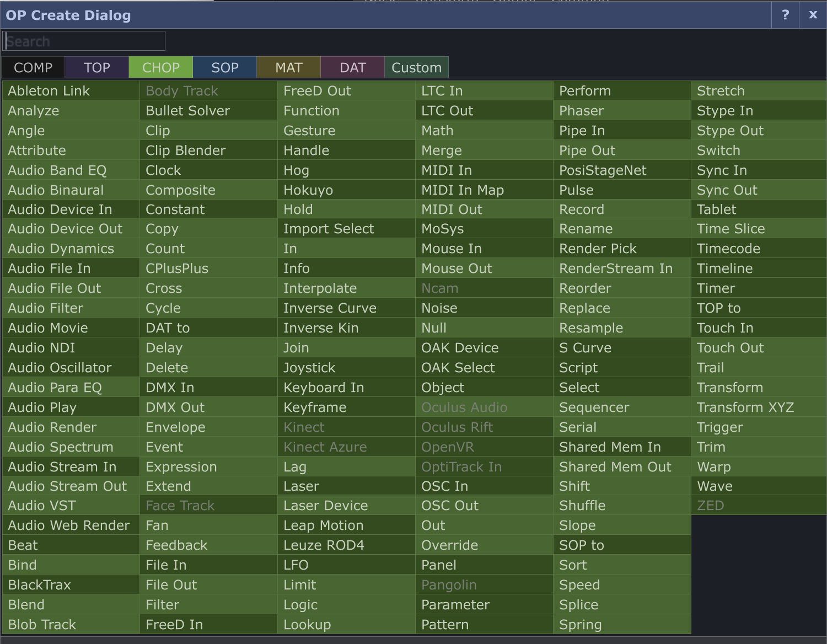827x644 pixels.
Task: Choose the Render Pick operator
Action: [622, 249]
